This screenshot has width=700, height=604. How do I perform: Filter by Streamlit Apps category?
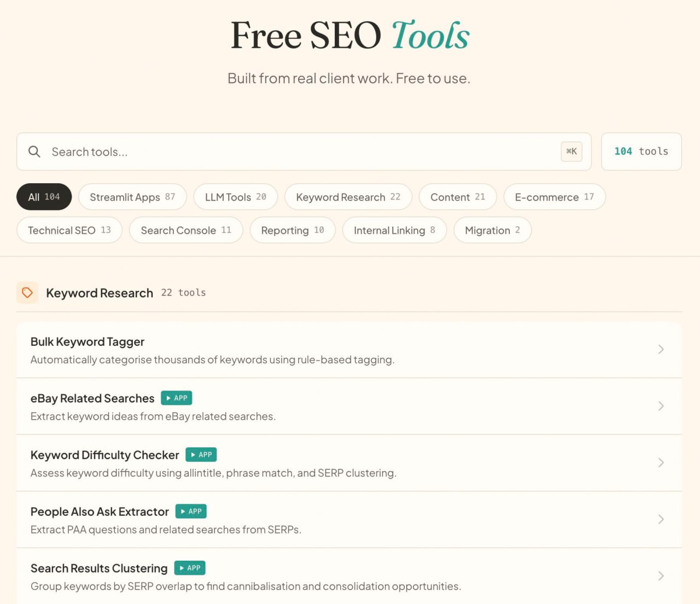point(132,197)
